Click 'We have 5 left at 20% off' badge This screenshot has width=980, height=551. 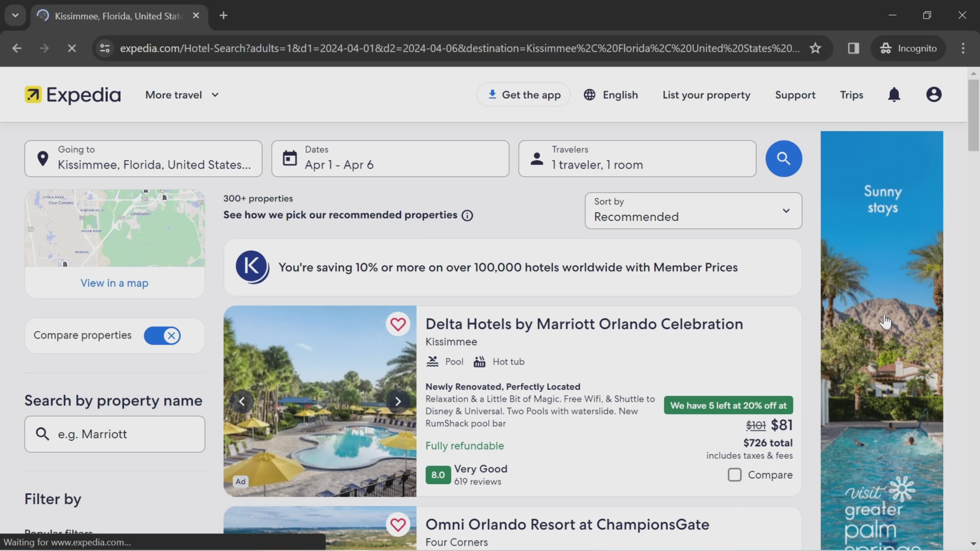(728, 405)
